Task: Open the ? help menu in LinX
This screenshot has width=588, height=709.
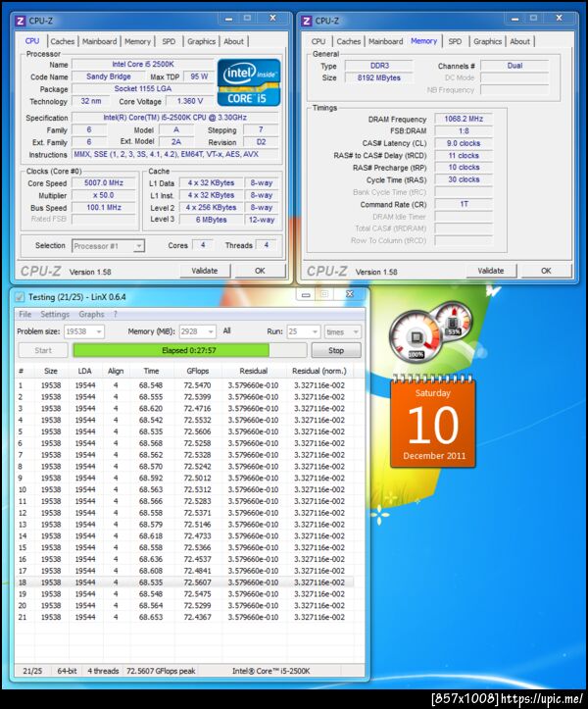Action: 116,314
